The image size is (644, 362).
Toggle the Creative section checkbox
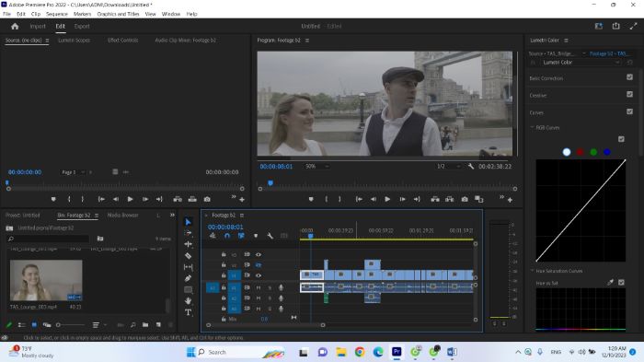click(629, 94)
